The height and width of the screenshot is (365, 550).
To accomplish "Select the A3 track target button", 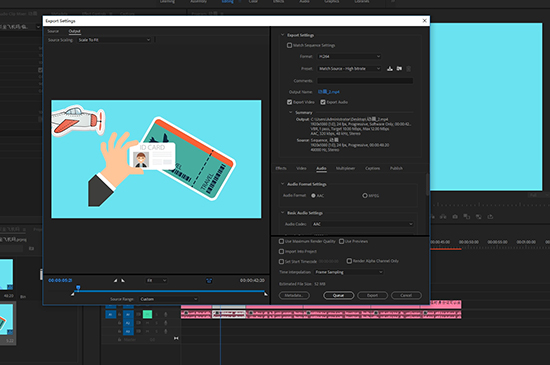I will click(128, 331).
